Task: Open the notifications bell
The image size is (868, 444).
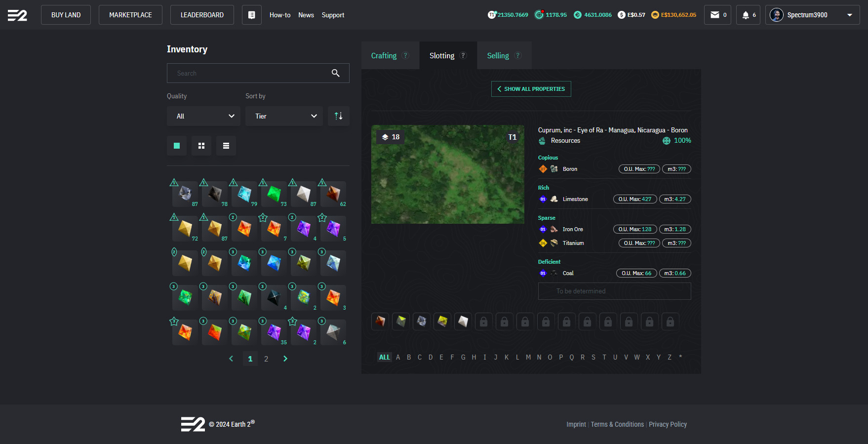Action: click(x=748, y=15)
